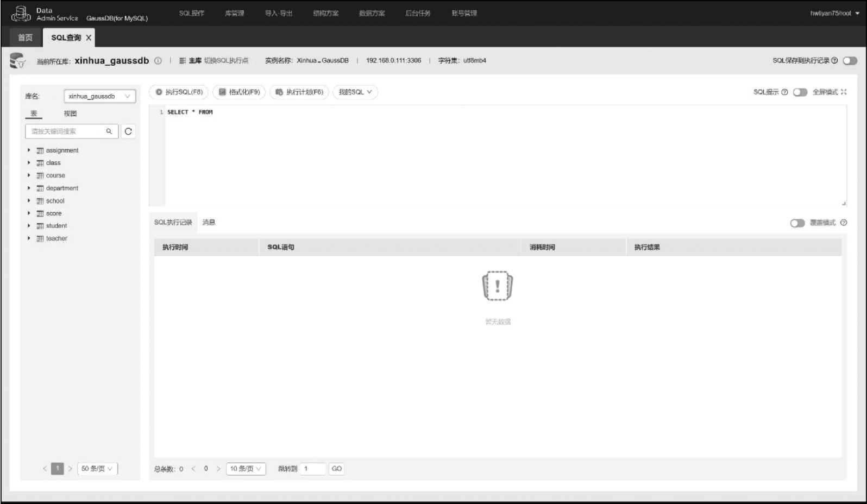Click the help icon beside 覆盖模式
This screenshot has height=504, width=867.
pos(844,223)
